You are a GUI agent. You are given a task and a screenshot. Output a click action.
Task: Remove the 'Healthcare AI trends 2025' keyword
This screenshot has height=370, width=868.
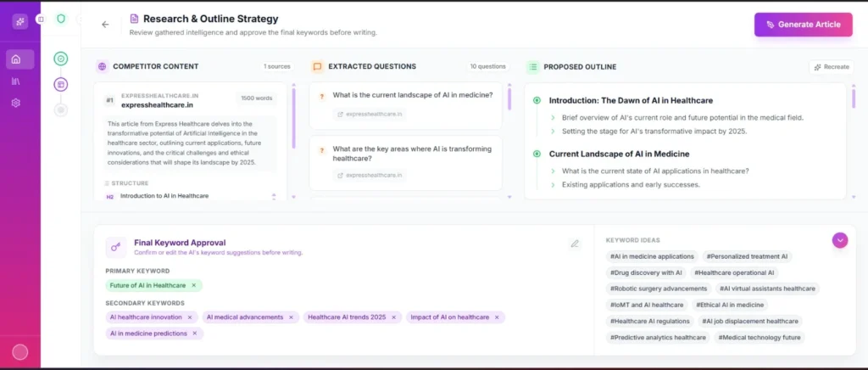tap(392, 317)
